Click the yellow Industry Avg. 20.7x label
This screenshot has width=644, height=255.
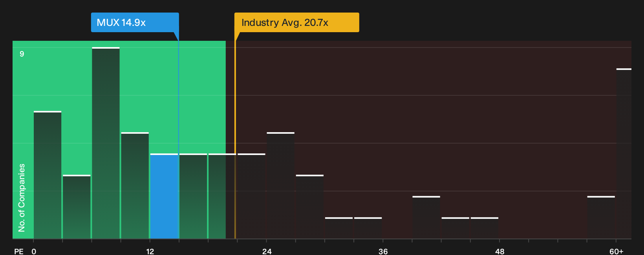pyautogui.click(x=296, y=22)
